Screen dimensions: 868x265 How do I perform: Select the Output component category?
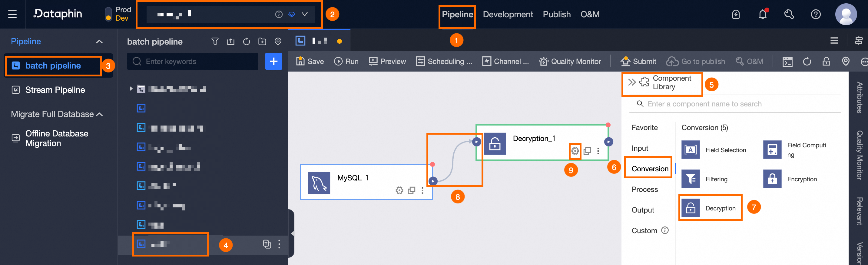pyautogui.click(x=643, y=210)
